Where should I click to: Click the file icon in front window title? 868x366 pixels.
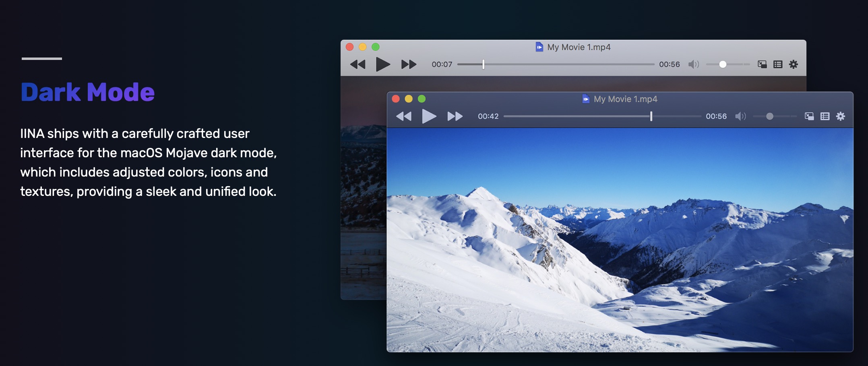click(586, 99)
